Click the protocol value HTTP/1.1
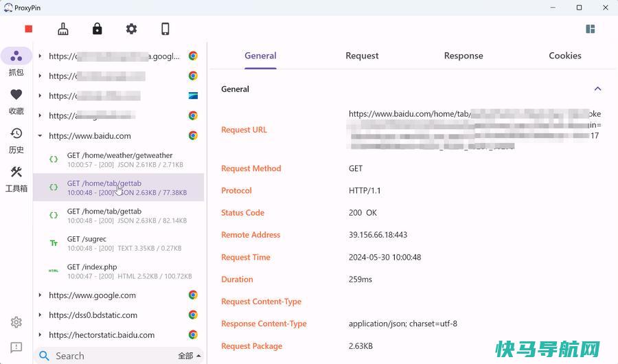 click(x=365, y=190)
